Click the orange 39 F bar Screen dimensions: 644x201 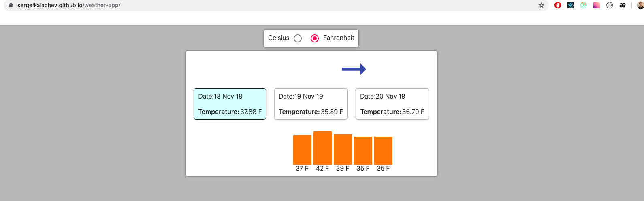[343, 149]
